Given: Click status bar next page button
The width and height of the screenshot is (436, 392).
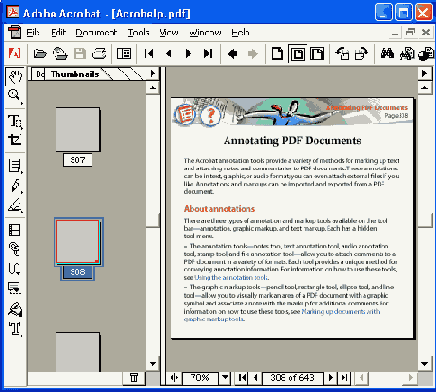Looking at the screenshot, I should [331, 378].
